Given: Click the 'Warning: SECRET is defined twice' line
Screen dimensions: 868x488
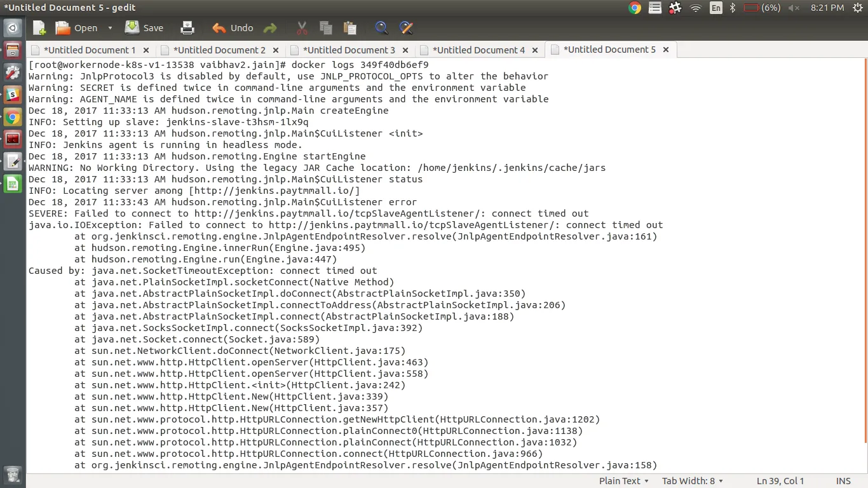Looking at the screenshot, I should pyautogui.click(x=277, y=88).
